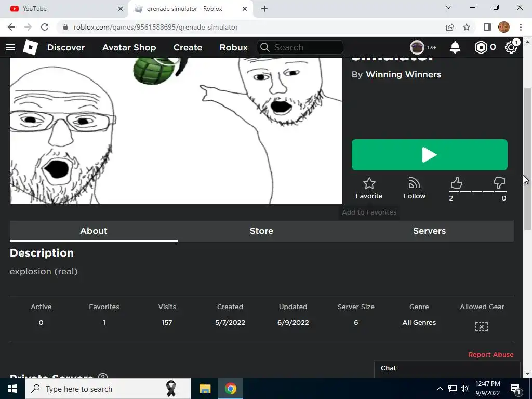Close the YouTube tab

tap(121, 9)
